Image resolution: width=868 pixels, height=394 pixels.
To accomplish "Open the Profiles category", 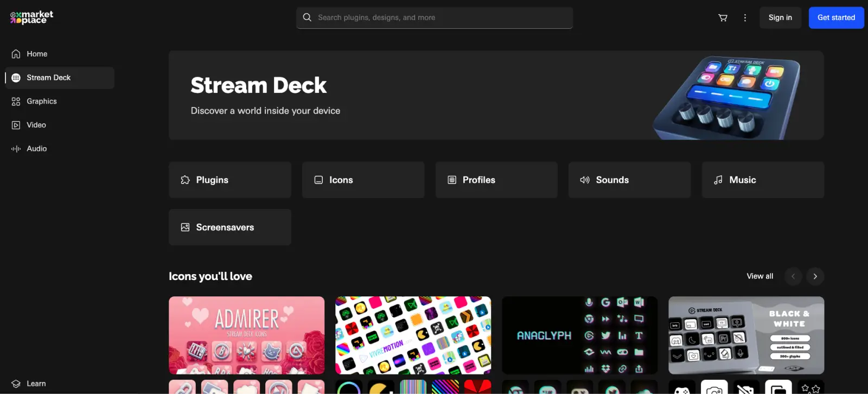I will 496,180.
